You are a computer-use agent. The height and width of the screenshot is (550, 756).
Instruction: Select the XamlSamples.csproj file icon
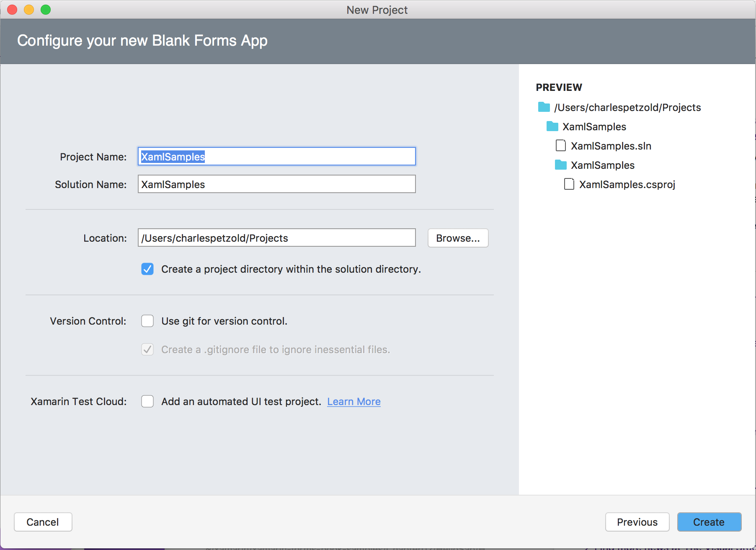569,184
